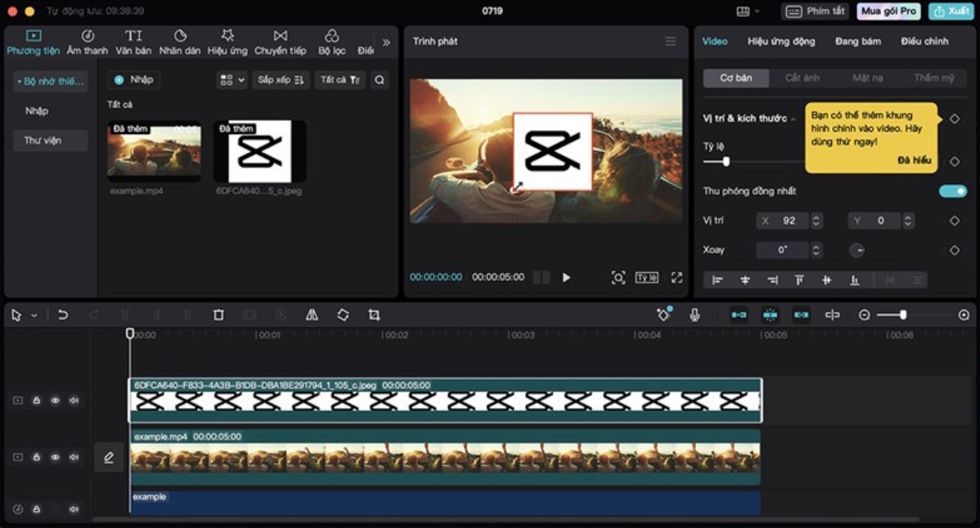Viewport: 980px width, 528px height.
Task: Open the Sắp xếp sort dropdown
Action: pos(280,80)
